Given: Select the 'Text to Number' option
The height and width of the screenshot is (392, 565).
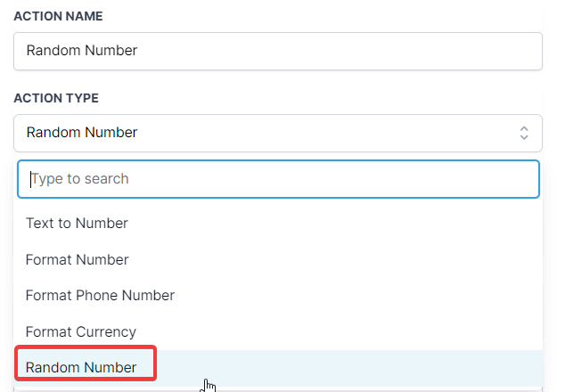Looking at the screenshot, I should click(78, 224).
